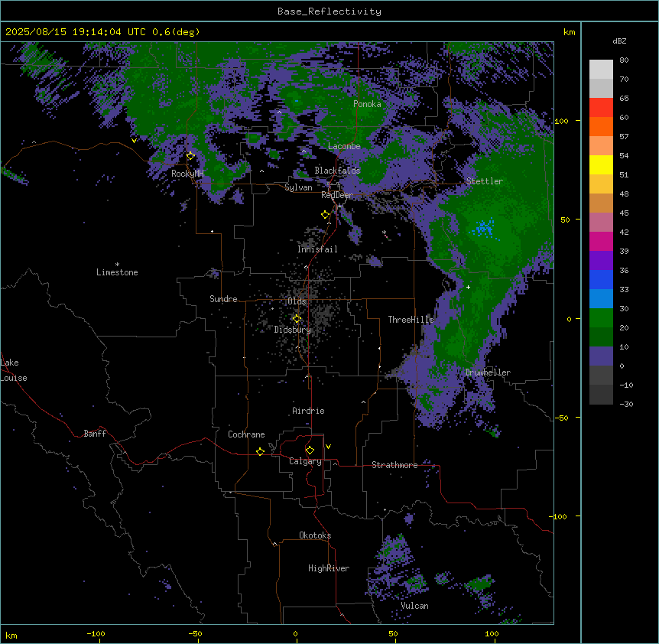Click the asterisk marker above Limestone

click(117, 265)
